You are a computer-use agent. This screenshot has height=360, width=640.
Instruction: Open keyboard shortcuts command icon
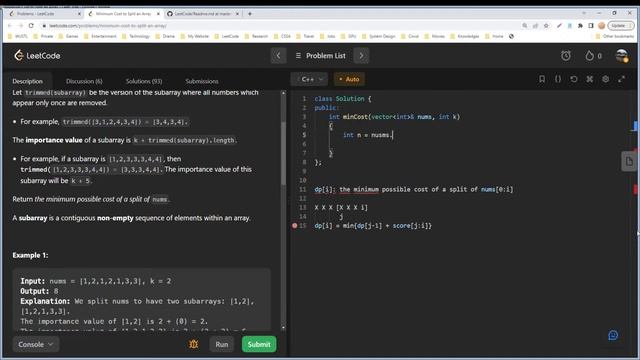coord(589,79)
